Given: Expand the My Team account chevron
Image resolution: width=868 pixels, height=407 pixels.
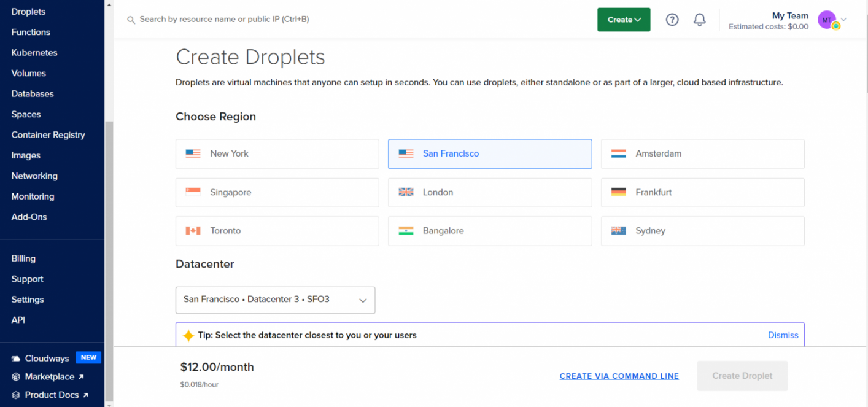Looking at the screenshot, I should (843, 20).
